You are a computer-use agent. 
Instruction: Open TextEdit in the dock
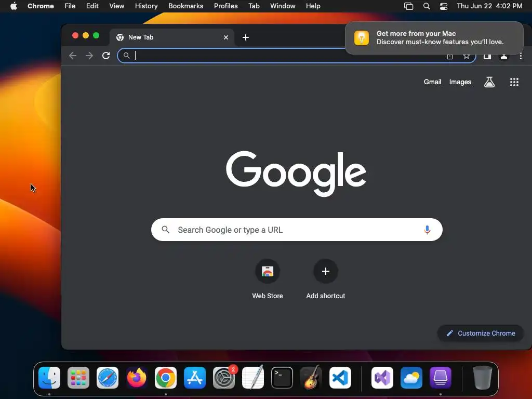pyautogui.click(x=253, y=378)
